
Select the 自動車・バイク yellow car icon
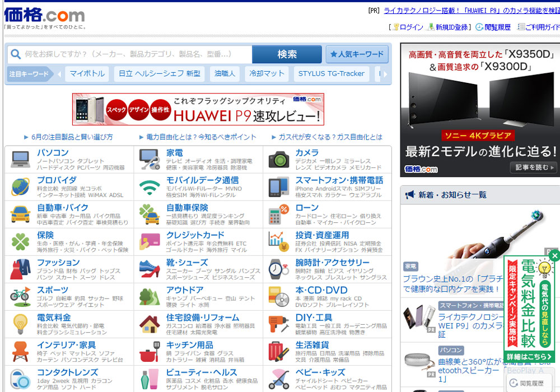click(20, 214)
